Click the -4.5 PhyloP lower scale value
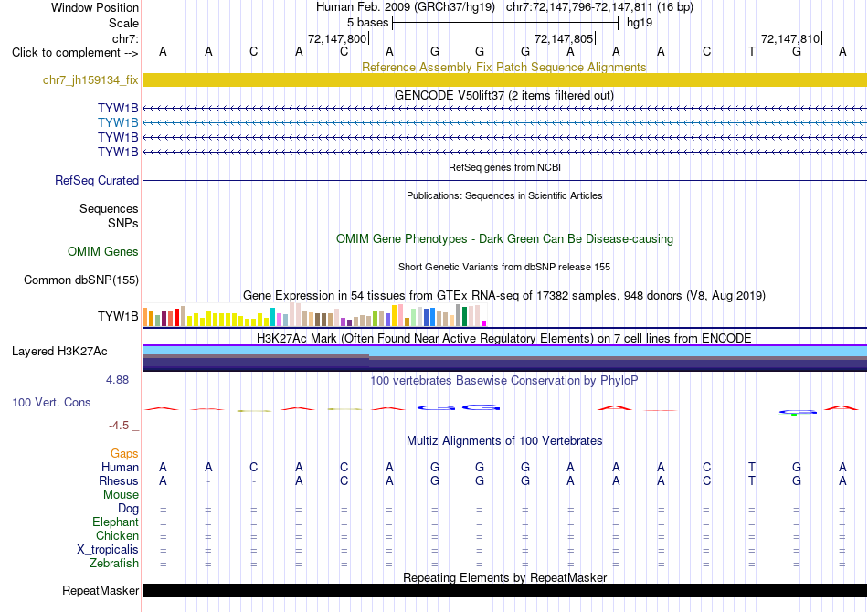Viewport: 868px width, 612px height. (x=119, y=426)
